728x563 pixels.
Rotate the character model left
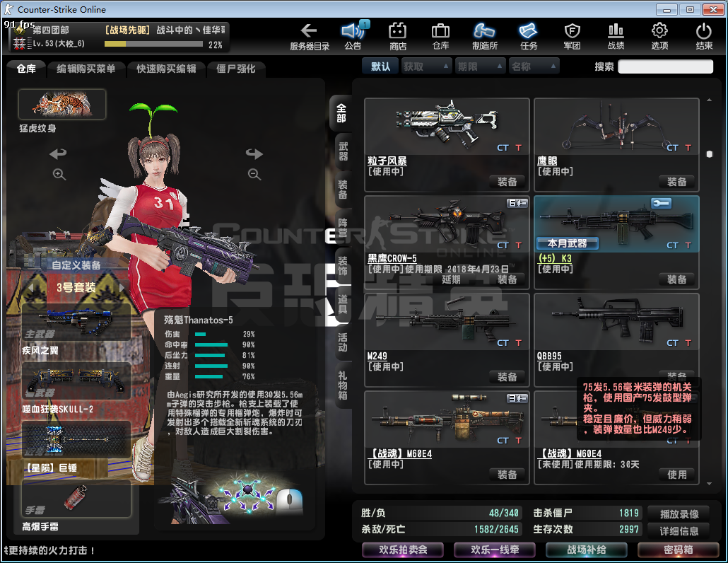click(59, 153)
